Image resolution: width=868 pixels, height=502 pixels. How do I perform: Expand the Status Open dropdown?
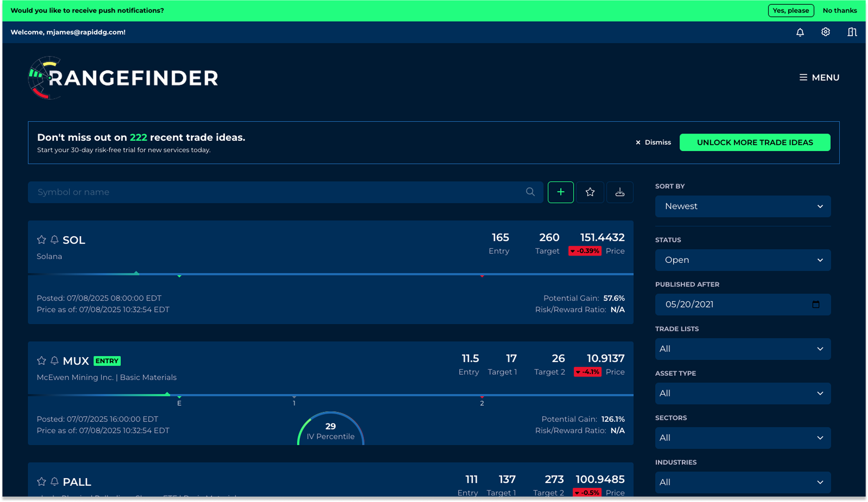click(743, 260)
